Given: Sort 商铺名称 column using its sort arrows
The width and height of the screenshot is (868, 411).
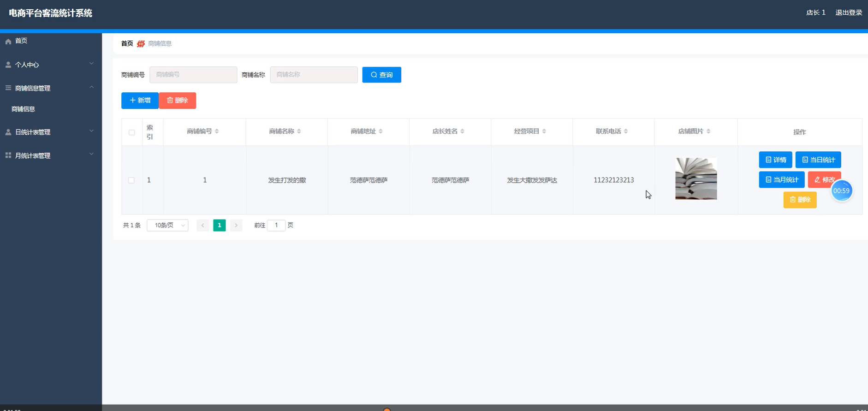Looking at the screenshot, I should point(299,131).
